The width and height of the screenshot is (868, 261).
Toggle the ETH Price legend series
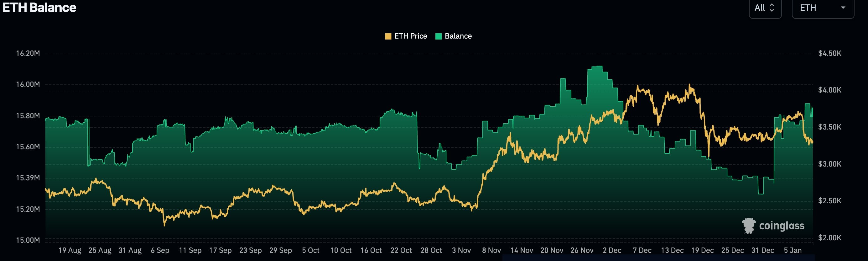pos(406,36)
